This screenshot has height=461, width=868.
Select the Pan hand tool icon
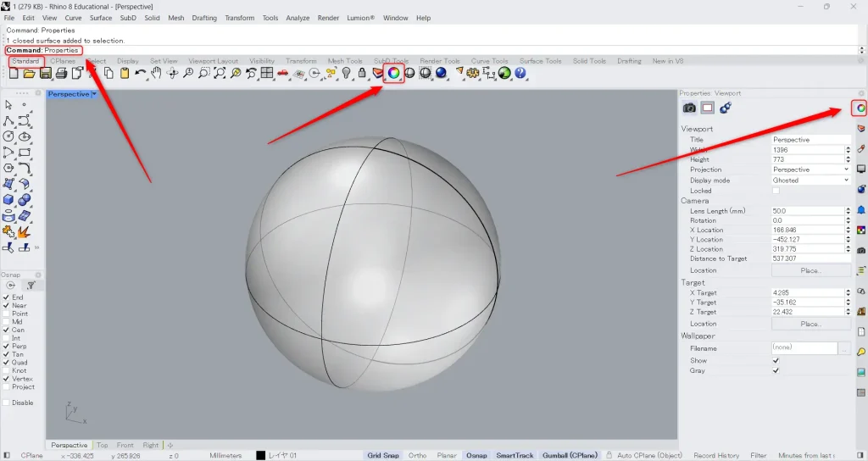point(156,74)
